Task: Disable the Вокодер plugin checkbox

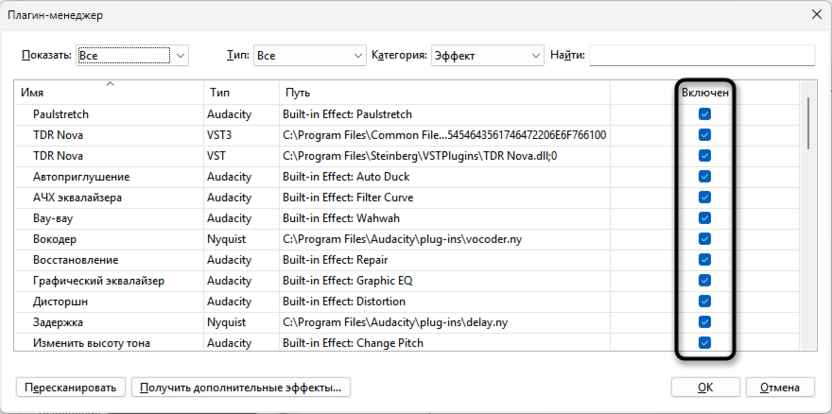Action: click(x=704, y=239)
